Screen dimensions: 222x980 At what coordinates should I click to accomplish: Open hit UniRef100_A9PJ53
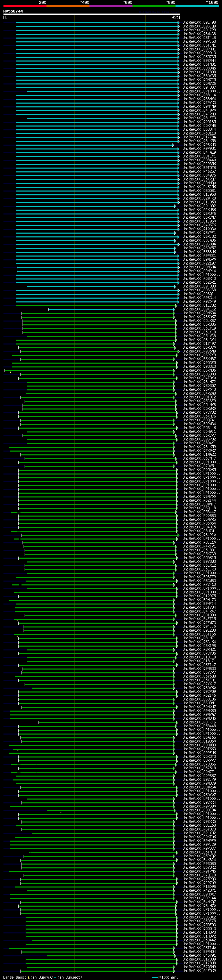[199, 41]
